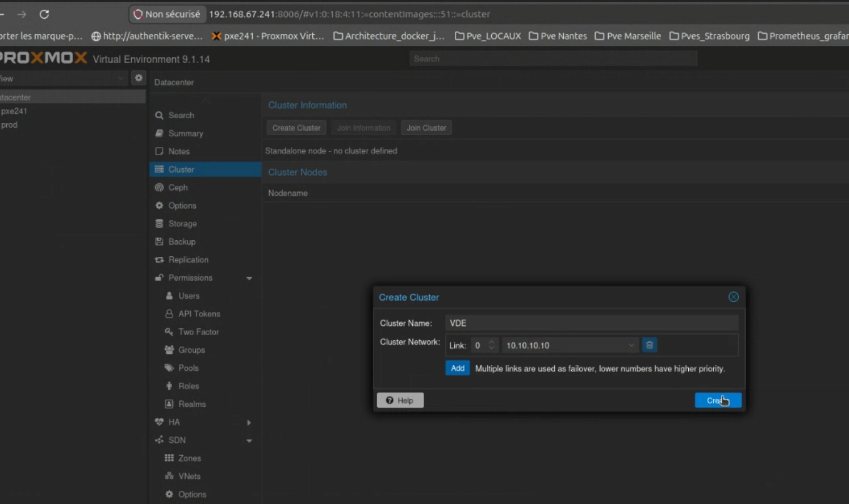Click the browser back arrow
Screen dimensions: 849x504
pyautogui.click(x=2, y=14)
